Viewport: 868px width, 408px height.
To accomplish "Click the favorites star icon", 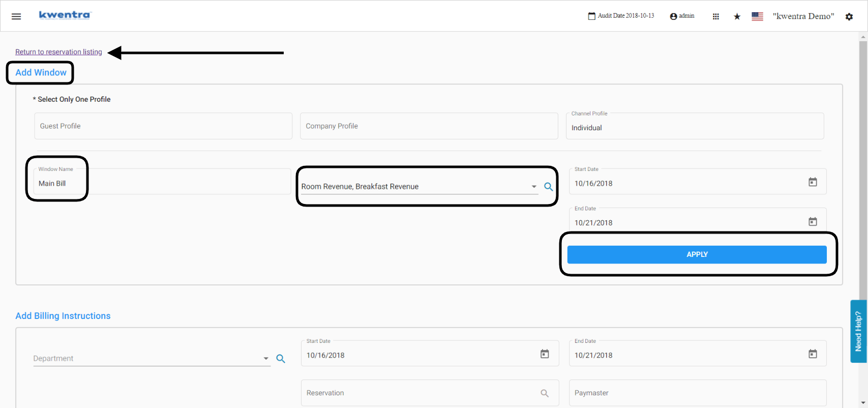I will (x=737, y=16).
